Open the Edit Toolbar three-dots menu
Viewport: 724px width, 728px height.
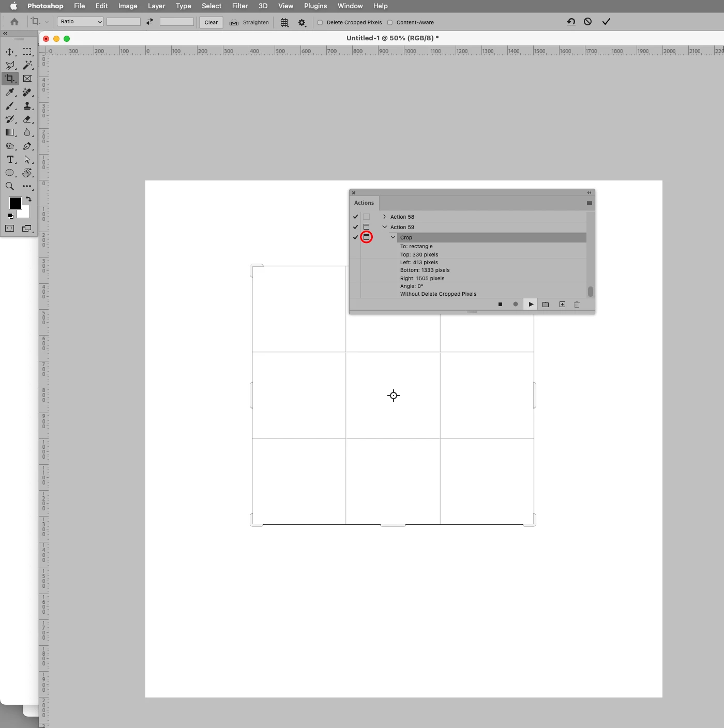tap(27, 186)
